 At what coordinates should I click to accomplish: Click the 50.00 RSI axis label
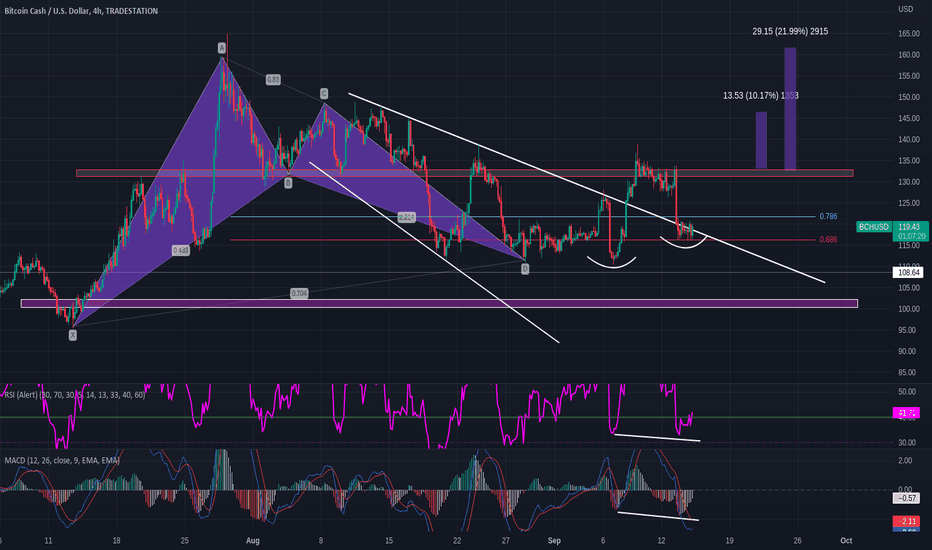click(907, 392)
